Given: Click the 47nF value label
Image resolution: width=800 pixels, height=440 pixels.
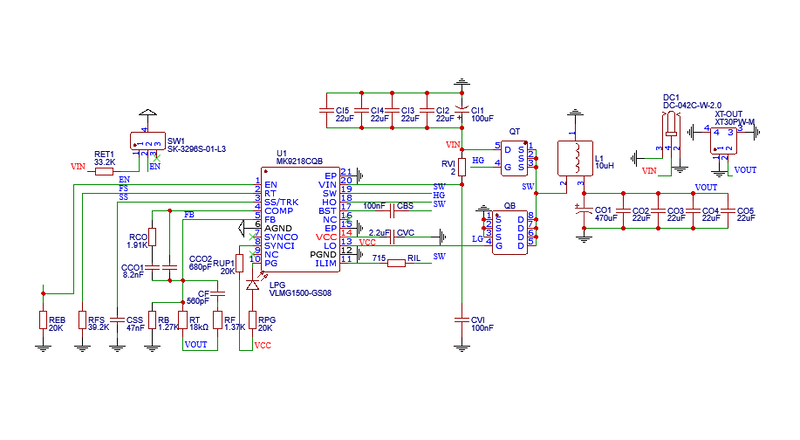Looking at the screenshot, I should 135,328.
